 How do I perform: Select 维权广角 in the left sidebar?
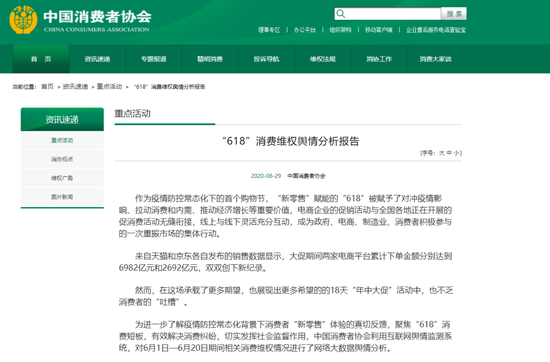62,178
